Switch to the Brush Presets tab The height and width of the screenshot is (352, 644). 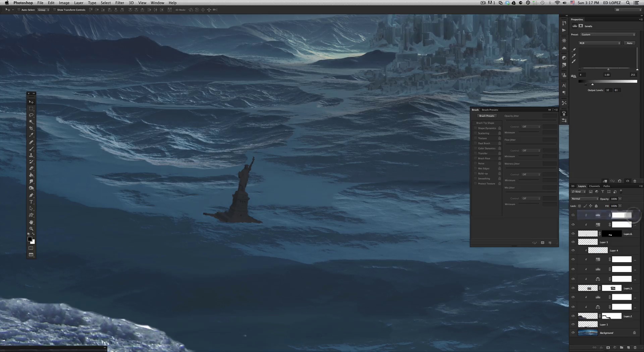pyautogui.click(x=490, y=110)
